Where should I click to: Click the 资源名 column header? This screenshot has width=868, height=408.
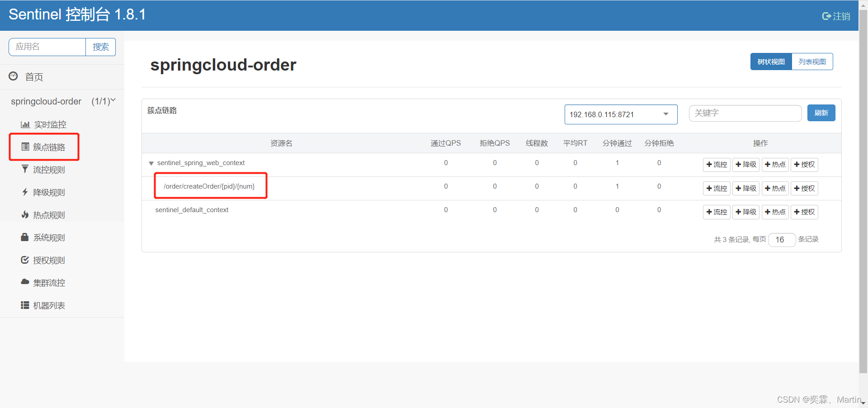tap(281, 143)
